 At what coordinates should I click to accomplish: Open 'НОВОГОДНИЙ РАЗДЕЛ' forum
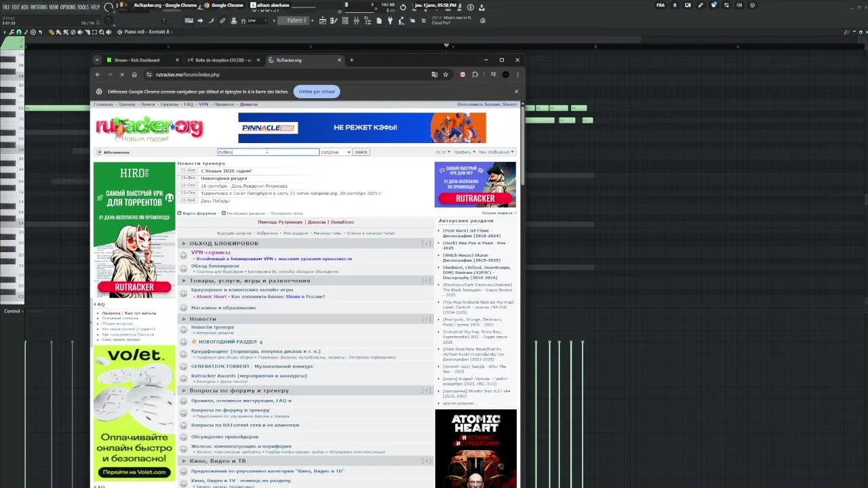pos(227,342)
